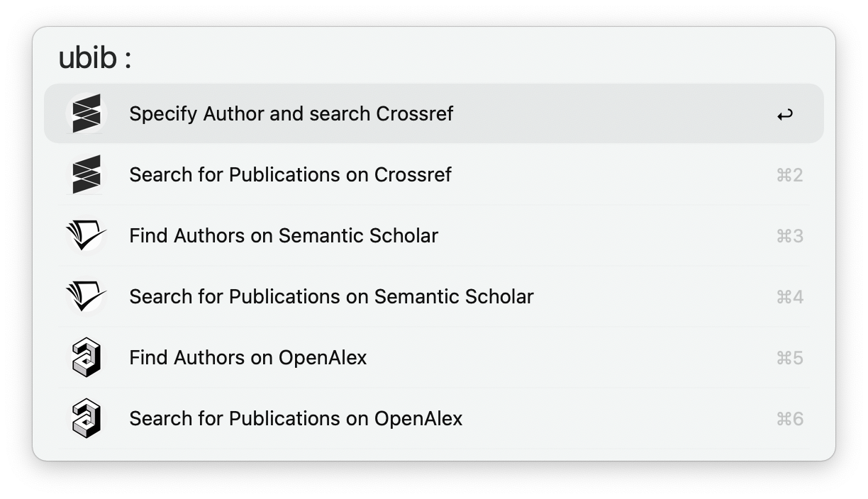This screenshot has height=499, width=868.
Task: Click the ⌘4 shortcut hint
Action: pos(789,297)
